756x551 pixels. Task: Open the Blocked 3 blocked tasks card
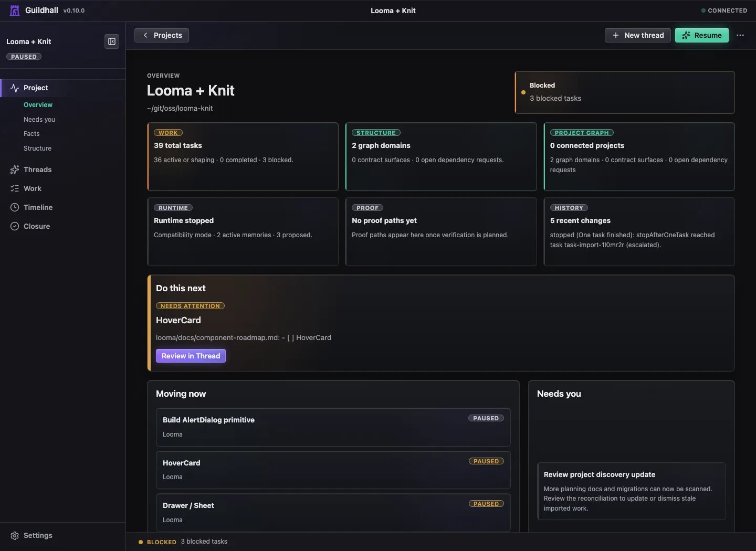[x=625, y=92]
